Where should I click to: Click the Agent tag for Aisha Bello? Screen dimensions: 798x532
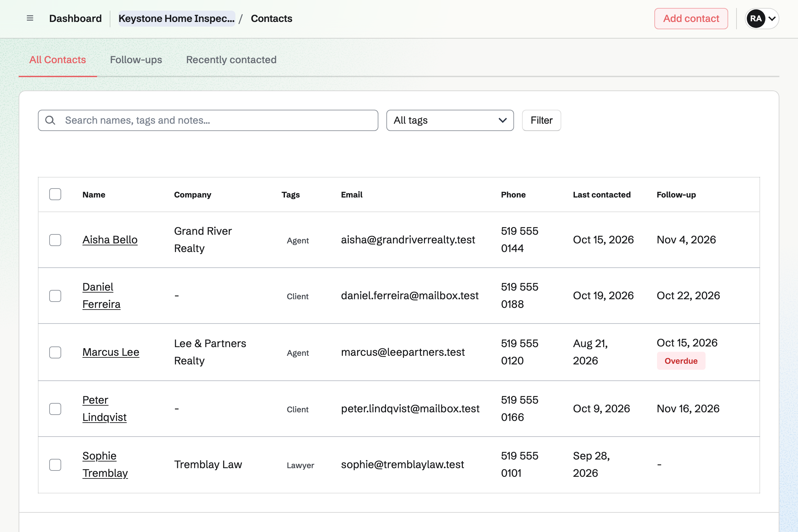click(298, 240)
